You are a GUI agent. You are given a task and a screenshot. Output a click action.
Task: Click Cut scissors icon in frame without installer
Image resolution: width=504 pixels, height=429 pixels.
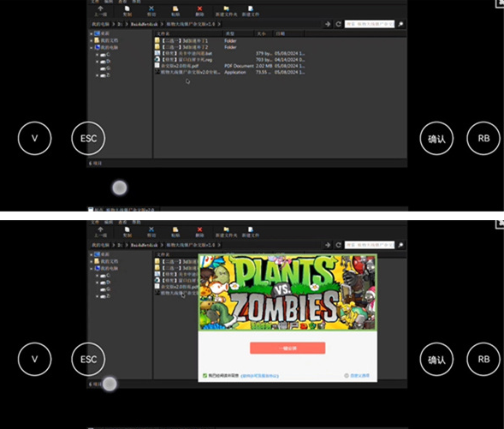point(151,9)
